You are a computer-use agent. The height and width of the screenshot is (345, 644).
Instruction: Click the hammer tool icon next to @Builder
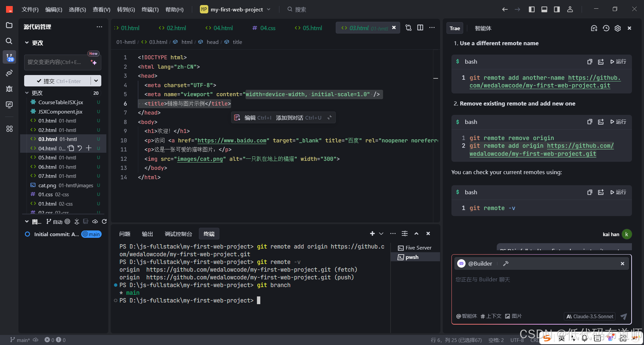point(506,264)
